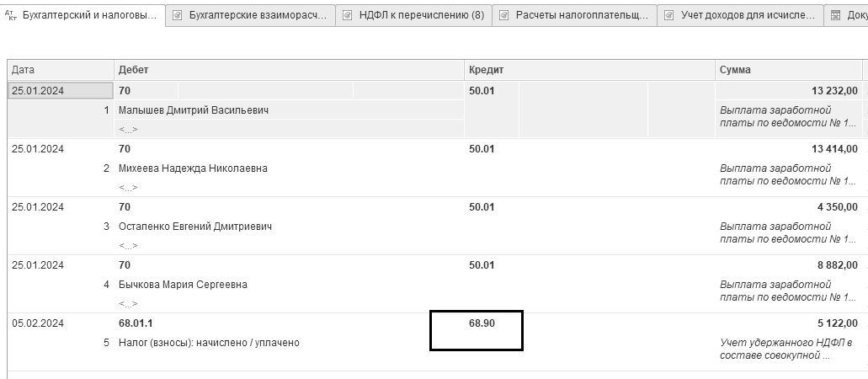Click the Дт/Кт icon on the first tab
This screenshot has height=379, width=868.
(10, 15)
